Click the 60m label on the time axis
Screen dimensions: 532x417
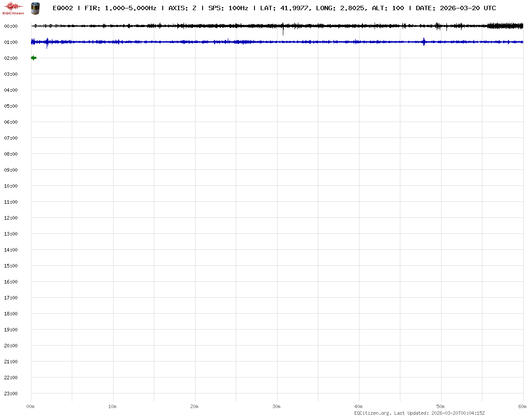coord(523,406)
